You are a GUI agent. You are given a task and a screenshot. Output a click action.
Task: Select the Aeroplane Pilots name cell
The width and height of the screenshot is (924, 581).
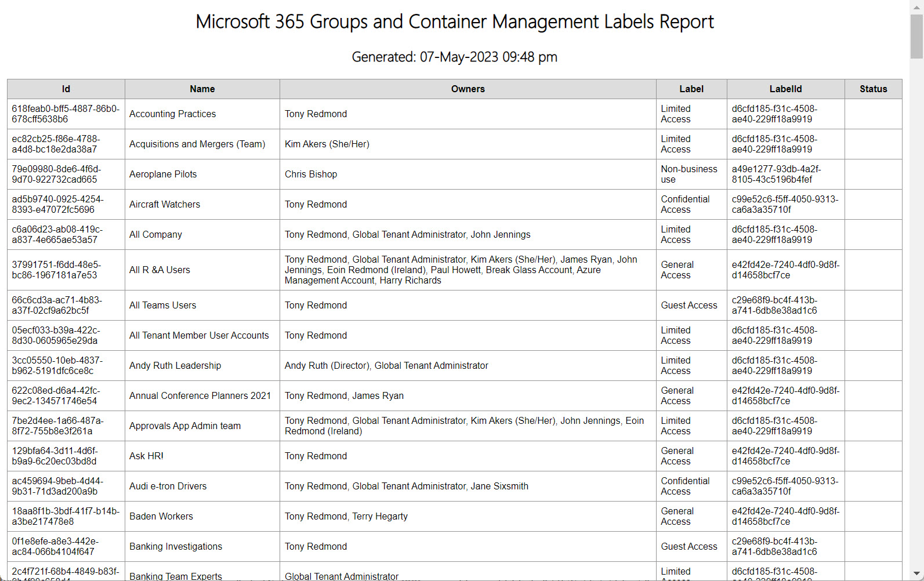click(202, 174)
